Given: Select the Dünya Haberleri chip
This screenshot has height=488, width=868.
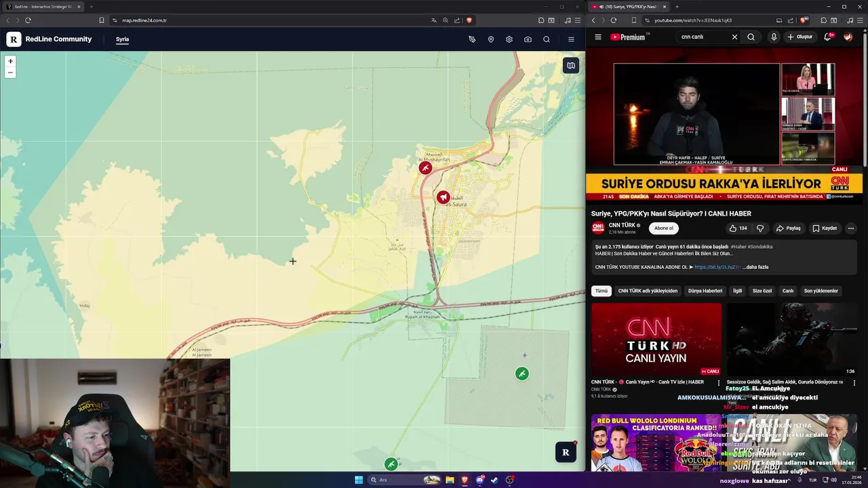Looking at the screenshot, I should pos(705,291).
